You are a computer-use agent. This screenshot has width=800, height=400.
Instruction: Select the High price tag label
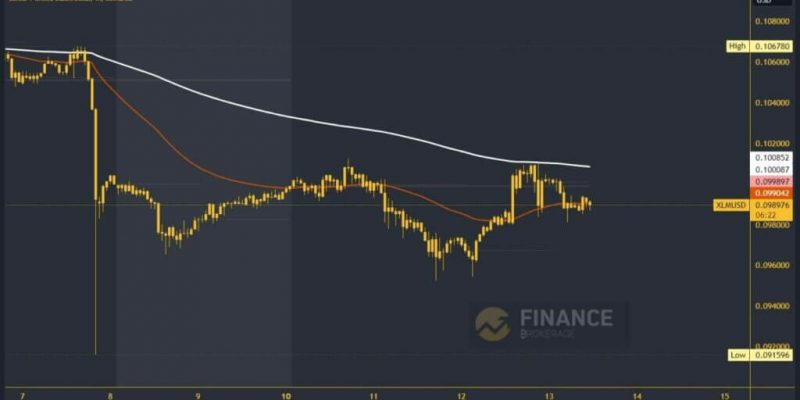(x=737, y=46)
